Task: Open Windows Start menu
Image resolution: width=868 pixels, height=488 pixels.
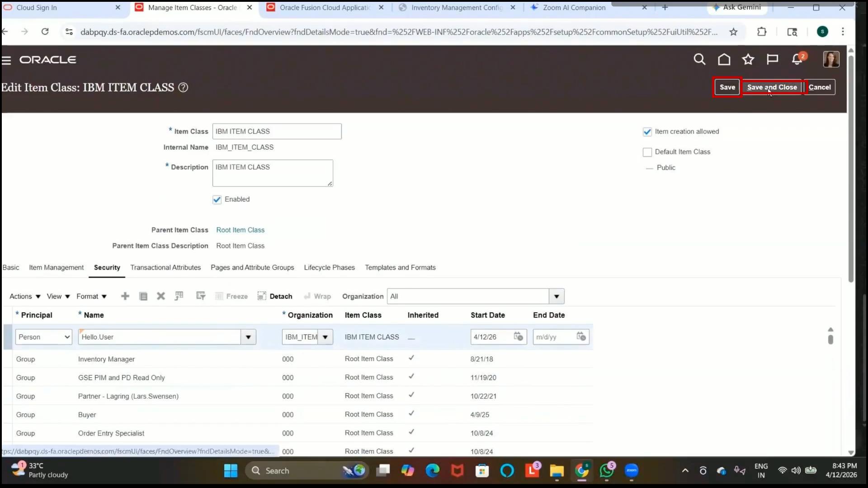Action: [231, 471]
